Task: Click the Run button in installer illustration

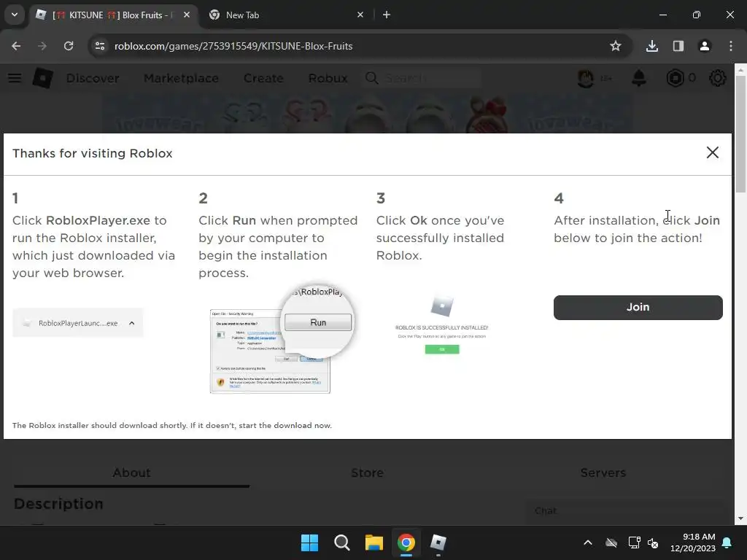Action: pyautogui.click(x=318, y=322)
